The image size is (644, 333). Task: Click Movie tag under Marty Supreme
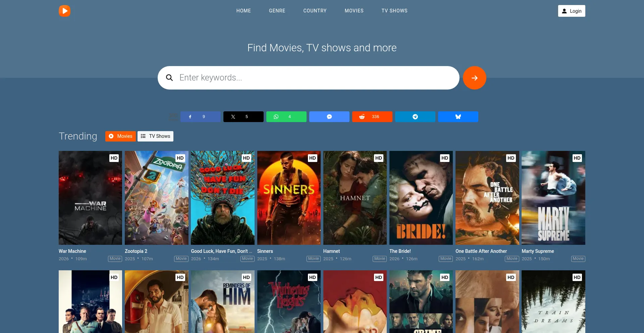pyautogui.click(x=578, y=259)
